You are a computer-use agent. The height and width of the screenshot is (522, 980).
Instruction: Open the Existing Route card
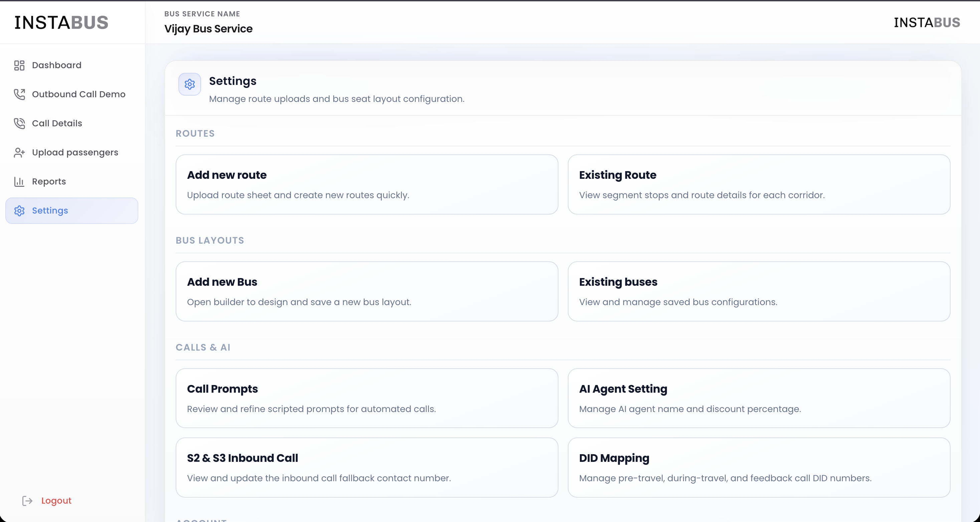point(759,184)
